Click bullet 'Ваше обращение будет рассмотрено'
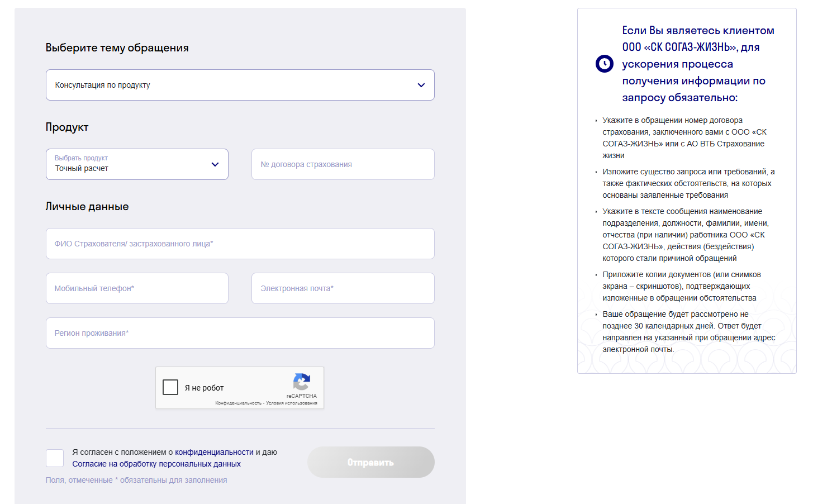Image resolution: width=813 pixels, height=504 pixels. tap(689, 332)
